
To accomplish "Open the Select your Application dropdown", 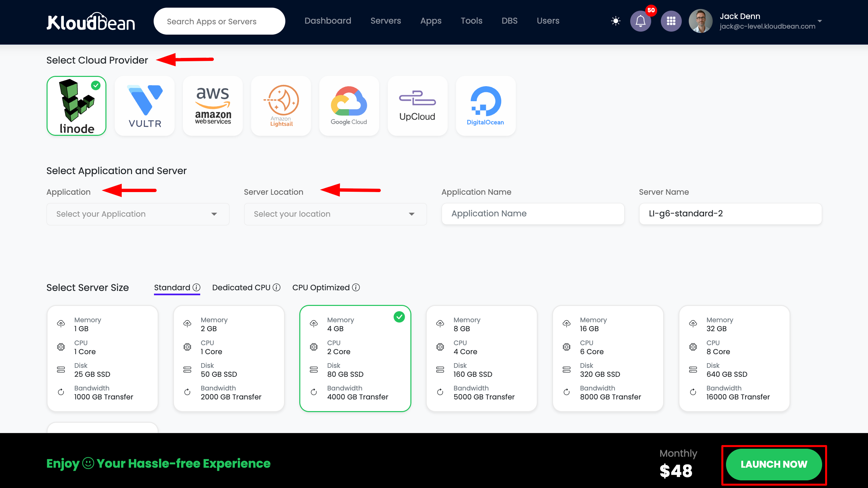I will [x=138, y=214].
